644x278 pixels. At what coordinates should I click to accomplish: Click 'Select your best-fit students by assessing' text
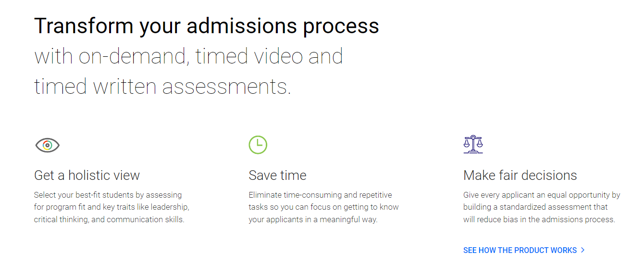[108, 195]
